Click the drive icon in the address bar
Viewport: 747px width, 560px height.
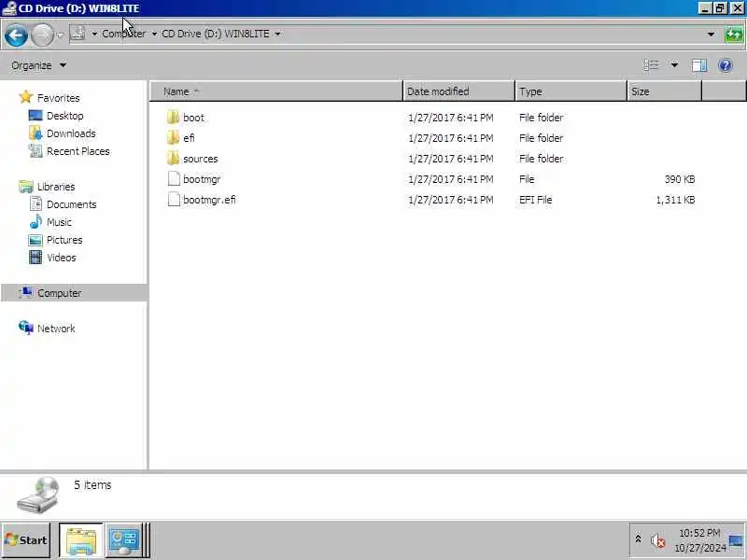coord(78,34)
